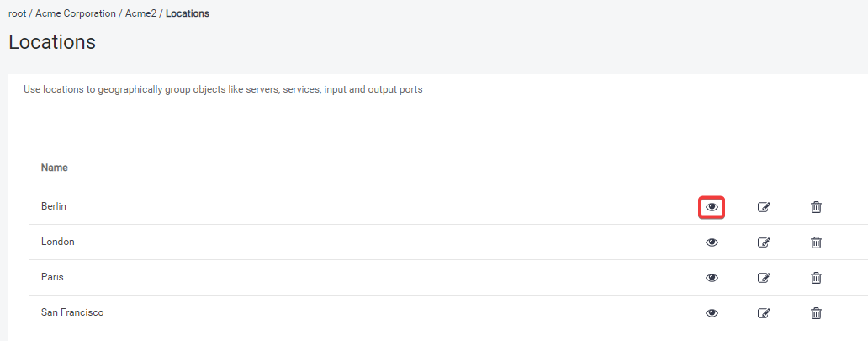
Task: View the Berlin location details
Action: tap(712, 207)
